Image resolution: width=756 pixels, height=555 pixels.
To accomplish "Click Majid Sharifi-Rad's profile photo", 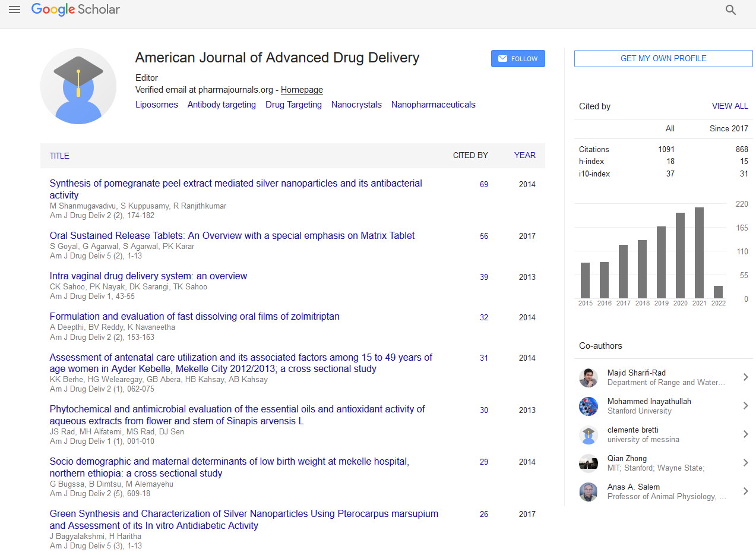I will tap(588, 378).
